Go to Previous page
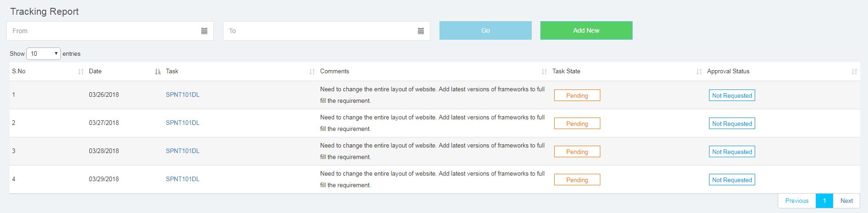The image size is (868, 213). [x=797, y=201]
